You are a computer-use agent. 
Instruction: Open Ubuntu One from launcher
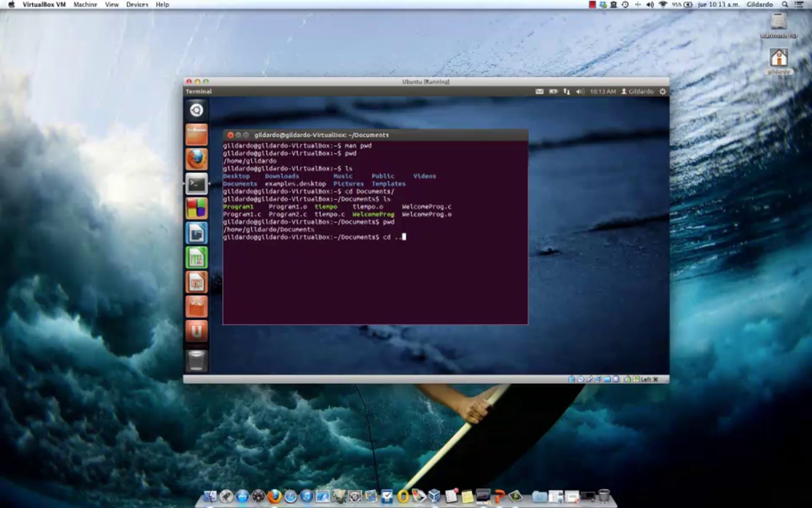click(197, 331)
